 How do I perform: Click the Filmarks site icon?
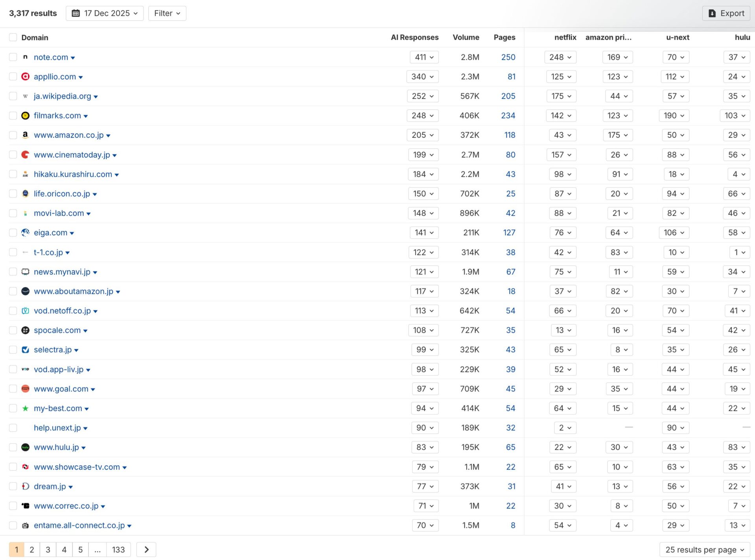pyautogui.click(x=25, y=116)
